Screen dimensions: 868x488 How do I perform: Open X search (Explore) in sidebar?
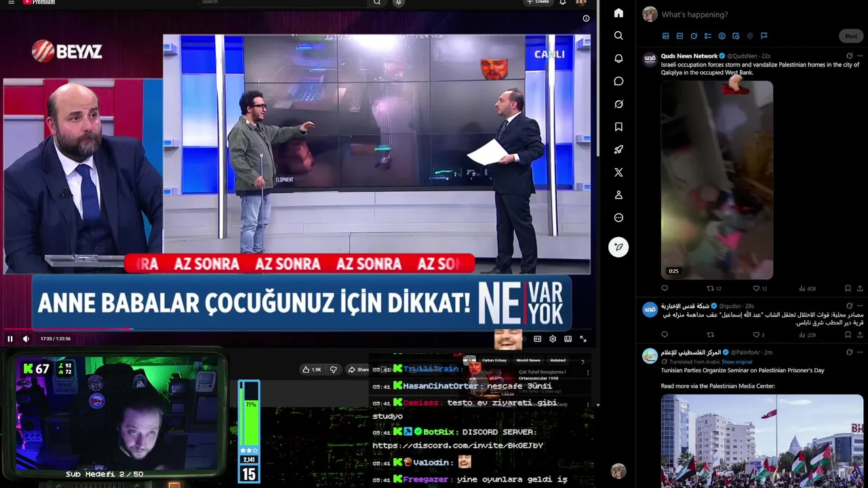[618, 35]
